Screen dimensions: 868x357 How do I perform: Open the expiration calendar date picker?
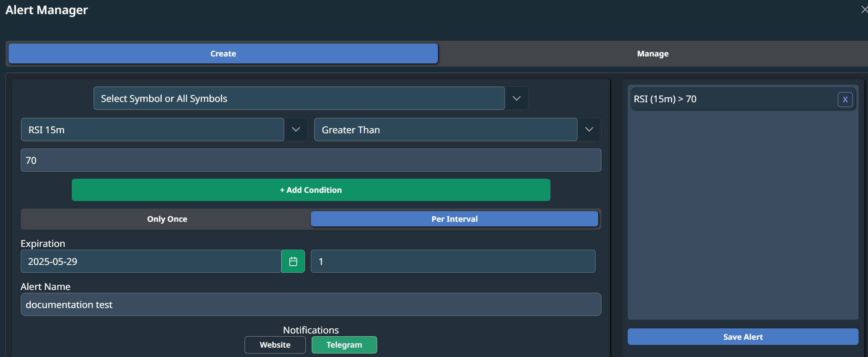293,261
